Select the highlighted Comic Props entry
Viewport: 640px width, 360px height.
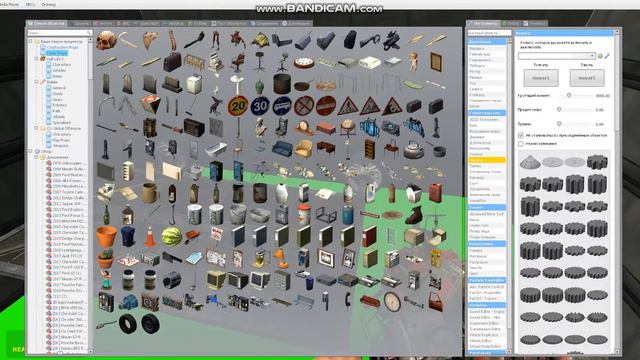click(57, 53)
